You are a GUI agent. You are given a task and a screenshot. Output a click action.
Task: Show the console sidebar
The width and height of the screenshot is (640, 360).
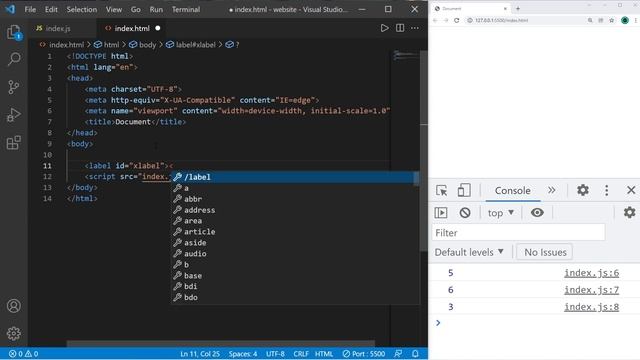point(441,213)
